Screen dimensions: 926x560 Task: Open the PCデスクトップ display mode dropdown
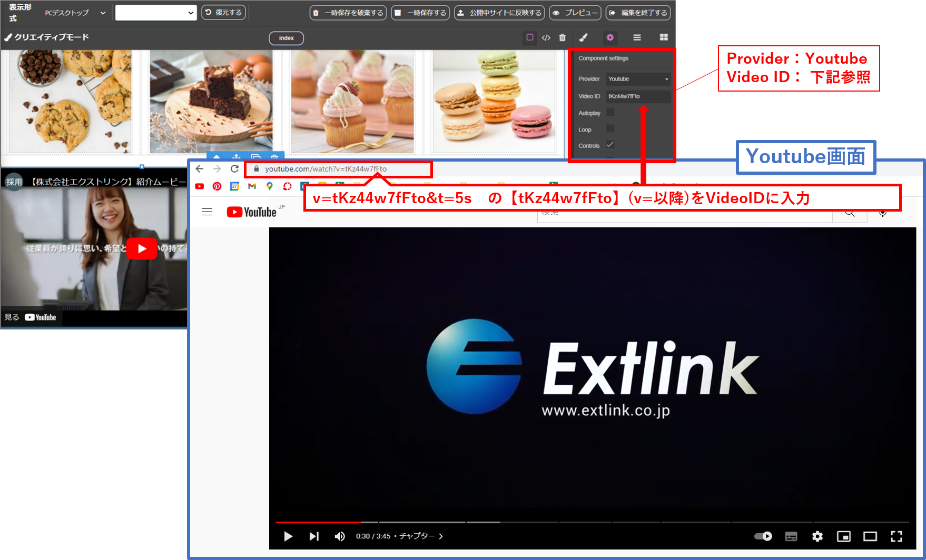point(75,13)
